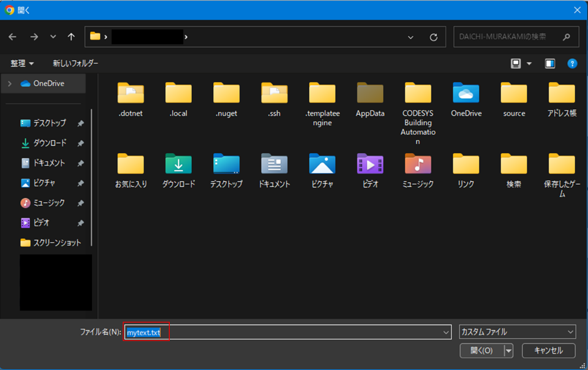
Task: Select the CODESYS Building Automation folder
Action: [x=418, y=114]
